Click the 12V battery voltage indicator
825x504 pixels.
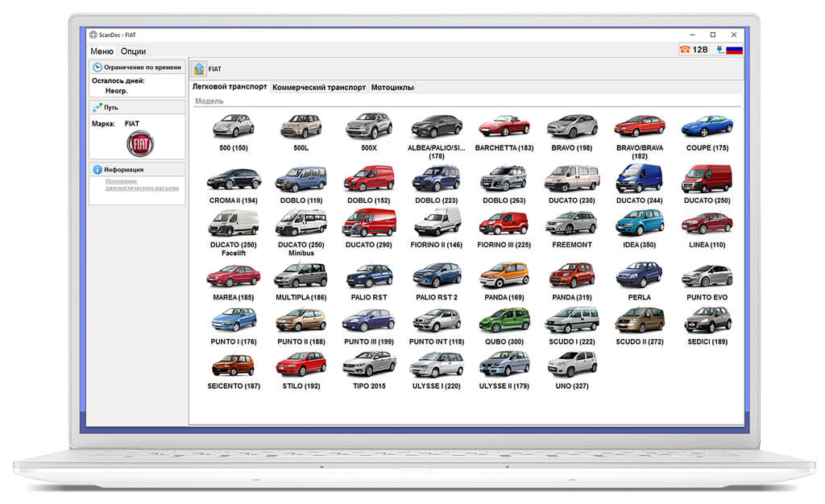point(694,49)
